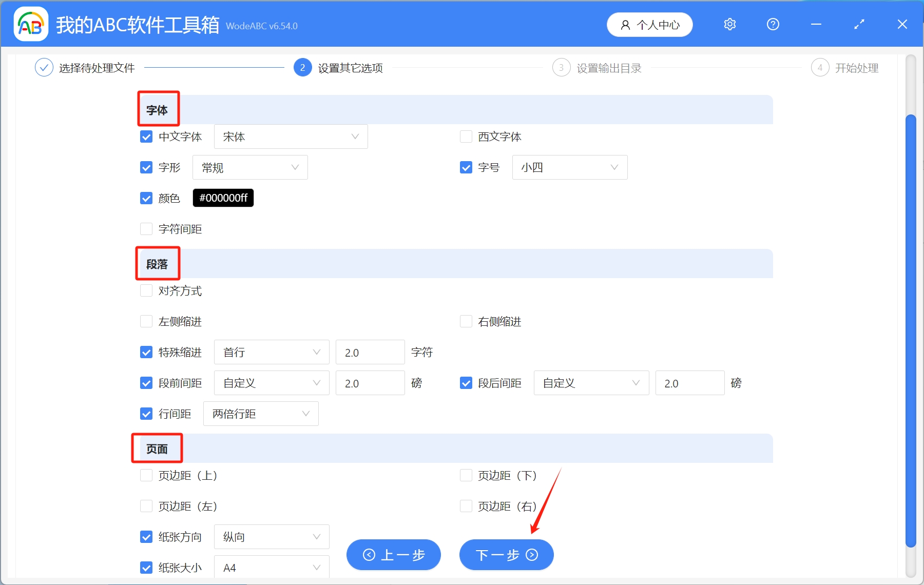Click the AB software logo icon
Viewport: 924px width, 585px height.
click(x=30, y=23)
